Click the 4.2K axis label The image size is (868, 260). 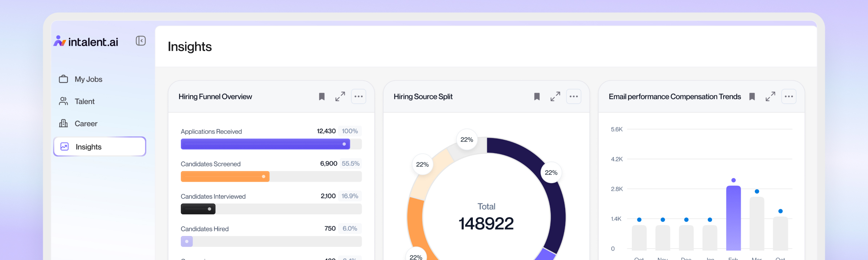click(x=617, y=159)
